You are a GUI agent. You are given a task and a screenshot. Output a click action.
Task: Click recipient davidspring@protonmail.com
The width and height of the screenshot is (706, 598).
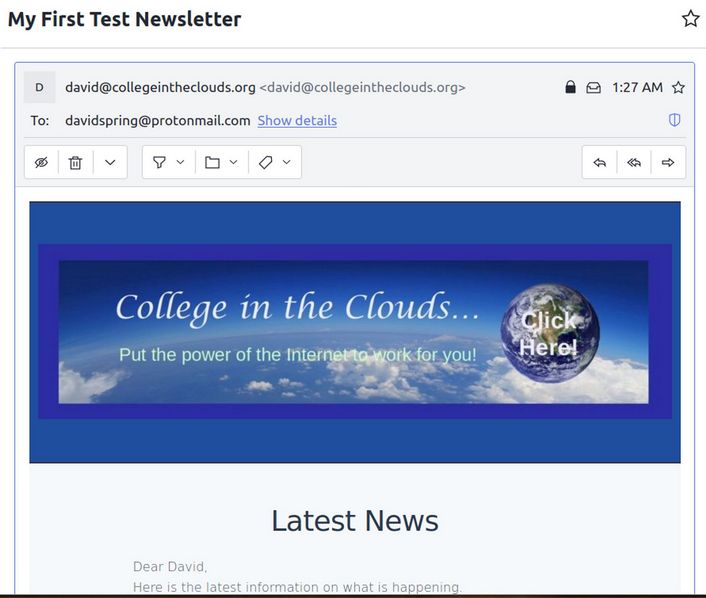tap(157, 121)
